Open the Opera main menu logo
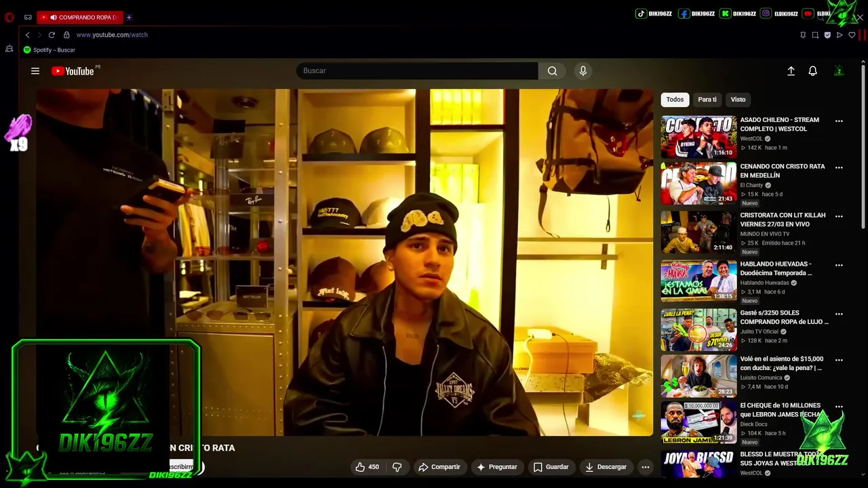Viewport: 868px width, 488px height. coord(9,17)
